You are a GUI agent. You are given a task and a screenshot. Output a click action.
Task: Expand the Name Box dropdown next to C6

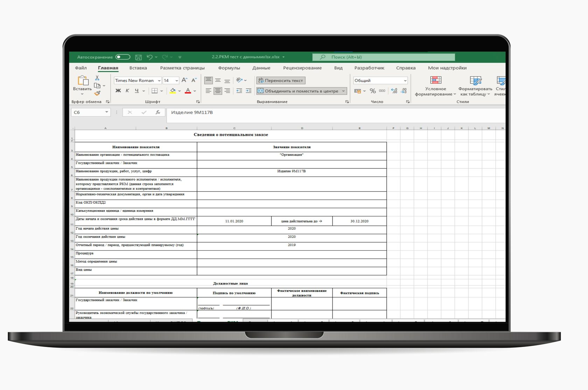pyautogui.click(x=106, y=112)
